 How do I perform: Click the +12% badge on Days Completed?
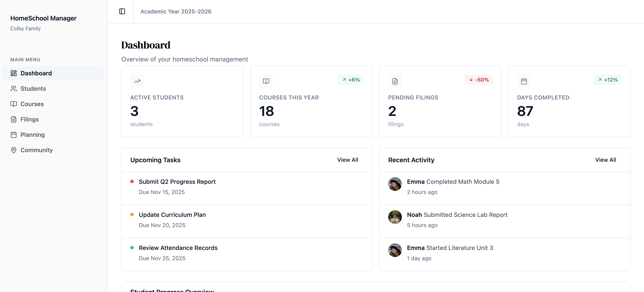(607, 80)
